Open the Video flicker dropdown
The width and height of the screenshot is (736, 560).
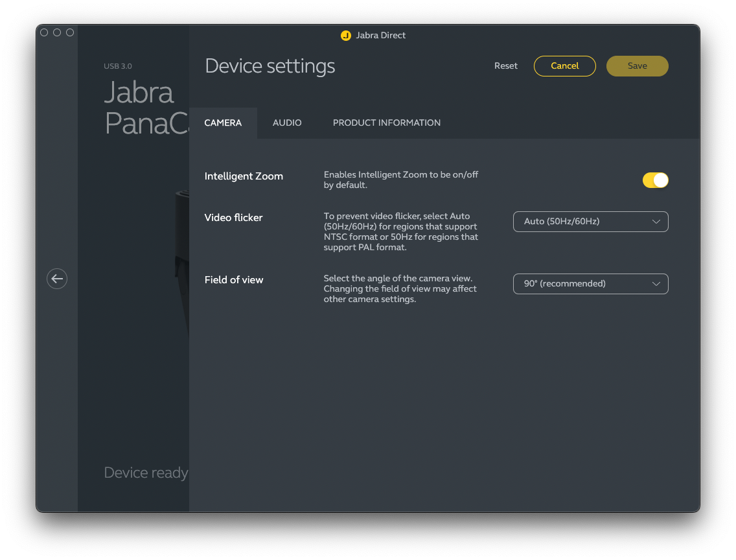(590, 222)
